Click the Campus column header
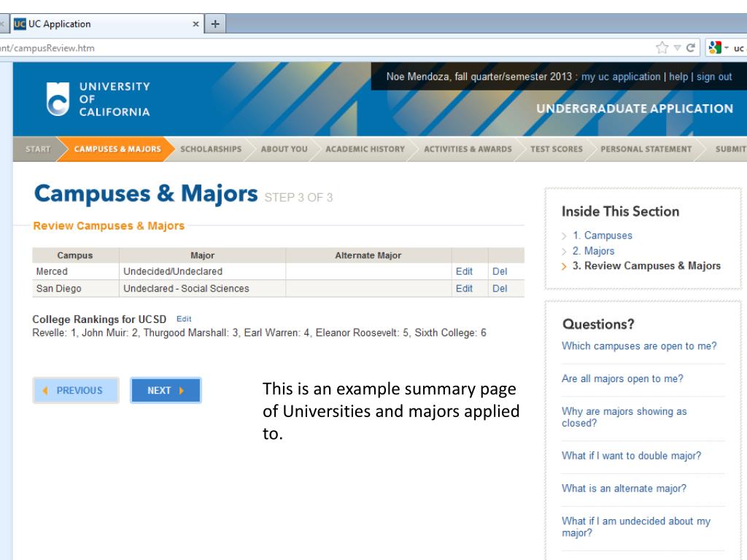This screenshot has height=560, width=747. pyautogui.click(x=75, y=255)
